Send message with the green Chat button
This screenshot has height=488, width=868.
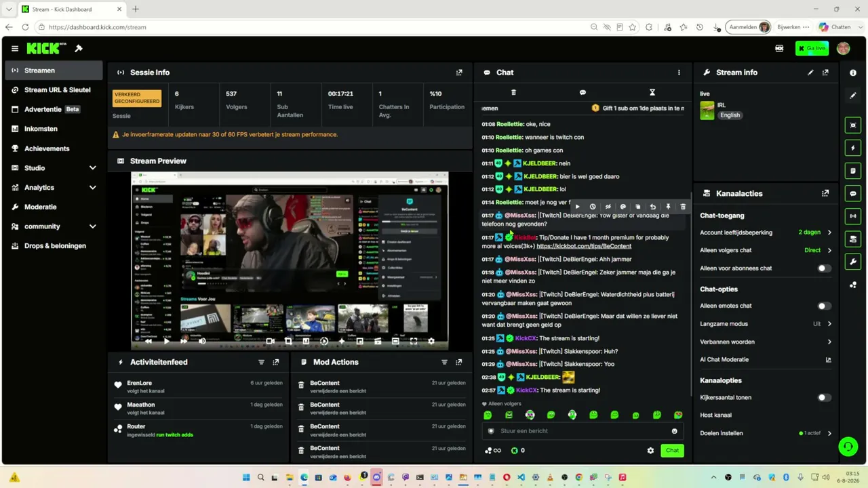tap(672, 451)
